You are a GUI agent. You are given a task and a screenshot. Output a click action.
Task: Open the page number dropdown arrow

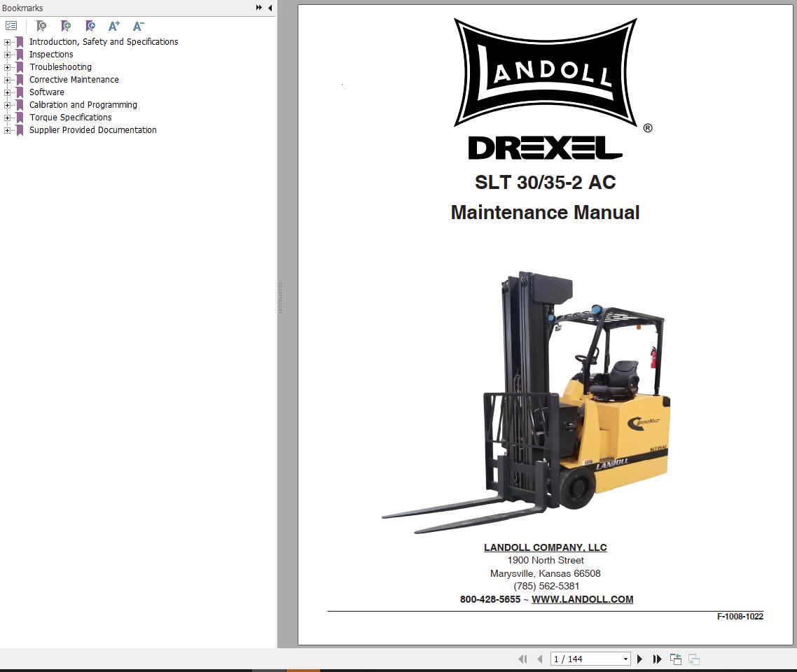[x=627, y=659]
